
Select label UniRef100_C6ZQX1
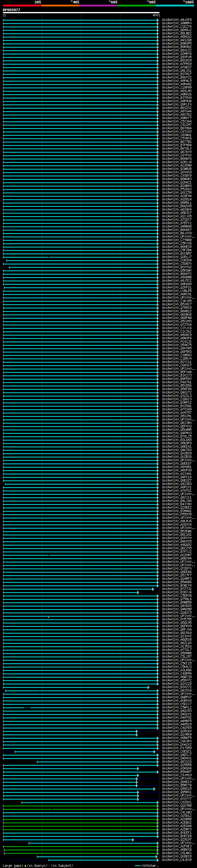click(x=177, y=802)
